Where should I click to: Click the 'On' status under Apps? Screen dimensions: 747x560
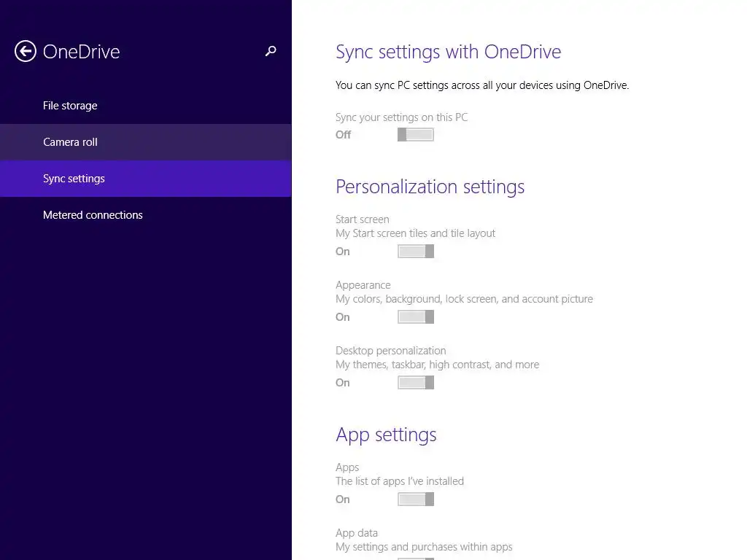point(343,499)
